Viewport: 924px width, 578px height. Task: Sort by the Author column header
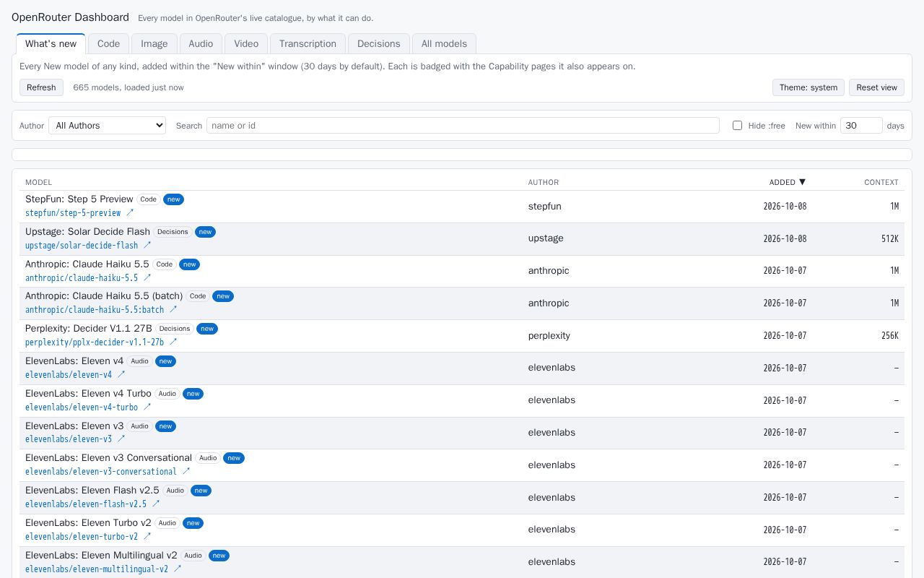coord(544,182)
